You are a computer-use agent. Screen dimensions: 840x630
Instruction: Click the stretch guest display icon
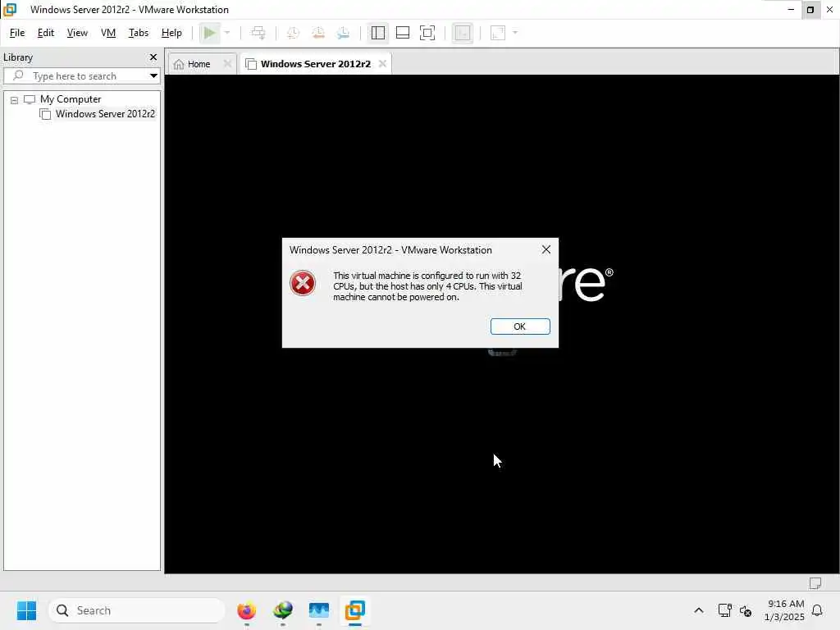tap(498, 33)
